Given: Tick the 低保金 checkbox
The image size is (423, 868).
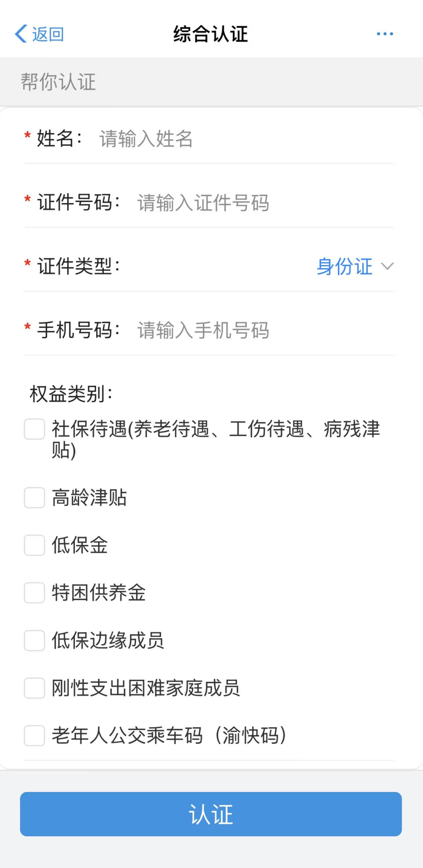Looking at the screenshot, I should [x=34, y=545].
